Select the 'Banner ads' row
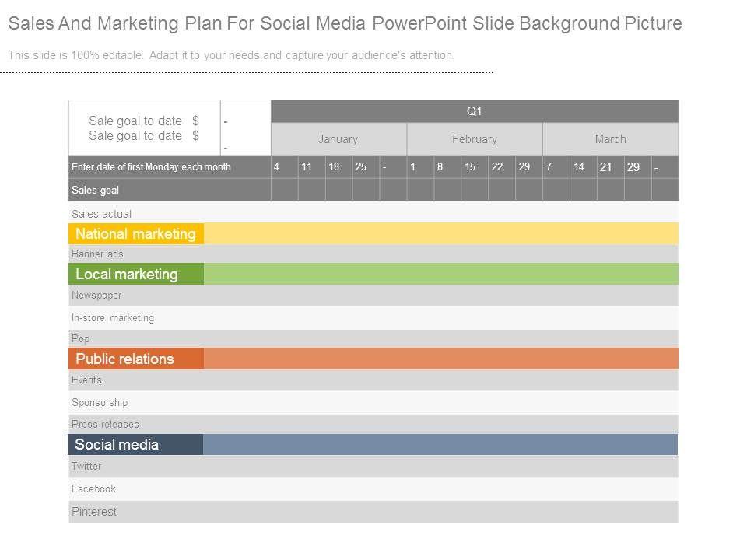The image size is (747, 560). tap(373, 254)
